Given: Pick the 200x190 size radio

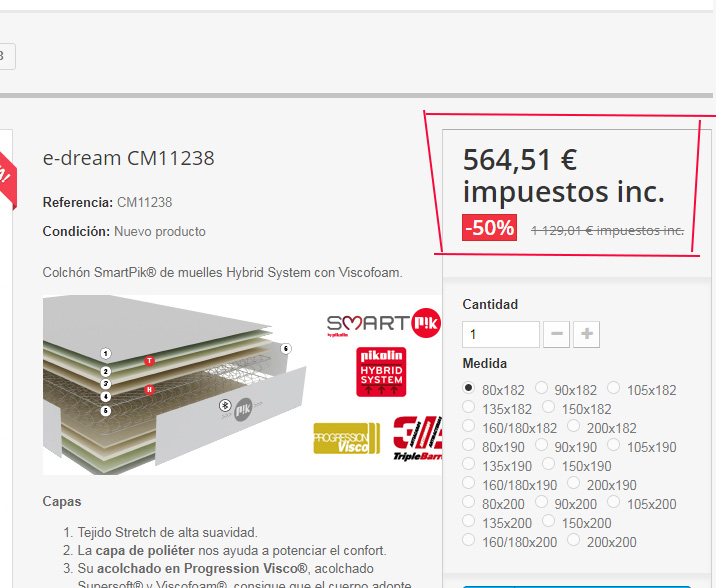Looking at the screenshot, I should (x=574, y=482).
